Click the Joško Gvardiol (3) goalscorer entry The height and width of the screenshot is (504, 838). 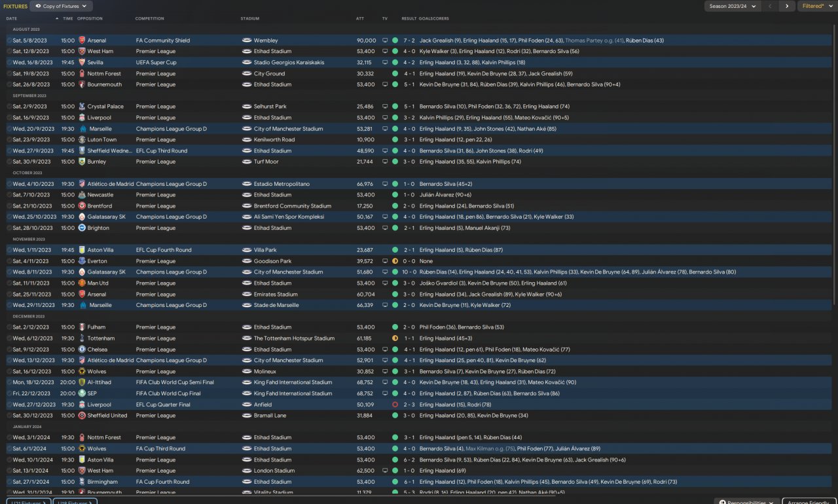[442, 283]
